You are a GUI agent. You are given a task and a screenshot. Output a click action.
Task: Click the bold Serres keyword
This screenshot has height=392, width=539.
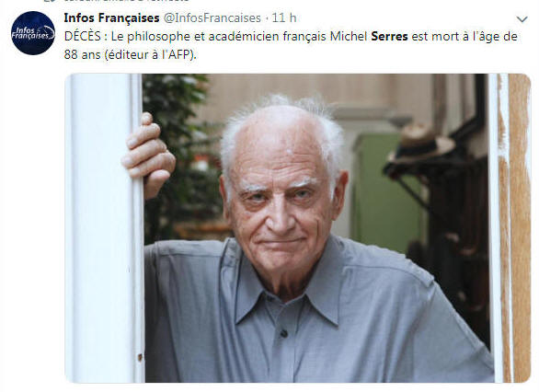[x=389, y=36]
